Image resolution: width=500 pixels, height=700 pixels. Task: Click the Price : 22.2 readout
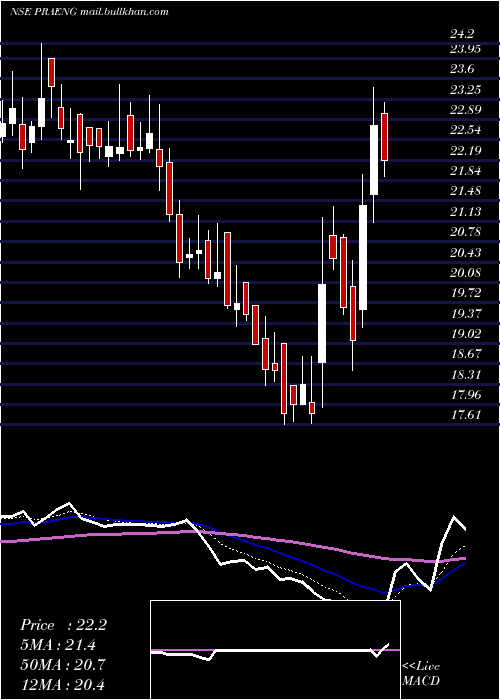point(63,625)
